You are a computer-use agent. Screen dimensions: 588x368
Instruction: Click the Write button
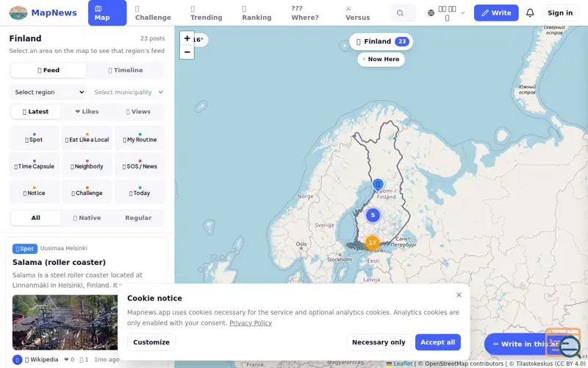(x=496, y=13)
